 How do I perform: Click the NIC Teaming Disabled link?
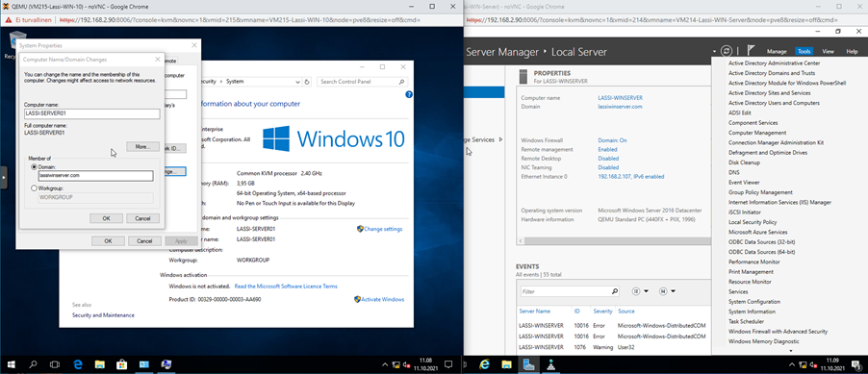coord(608,167)
